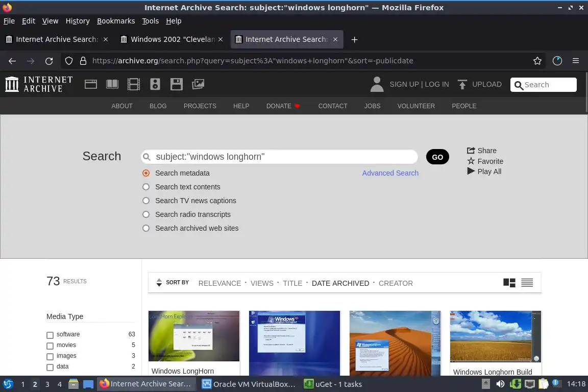This screenshot has height=392, width=588.
Task: Click the Favorite star
Action: 485,161
